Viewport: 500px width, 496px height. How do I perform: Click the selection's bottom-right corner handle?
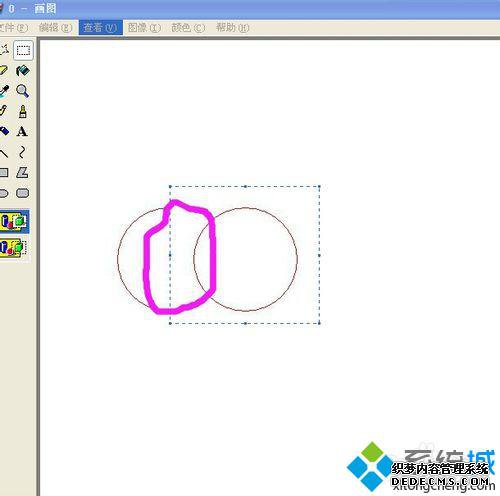pyautogui.click(x=319, y=323)
